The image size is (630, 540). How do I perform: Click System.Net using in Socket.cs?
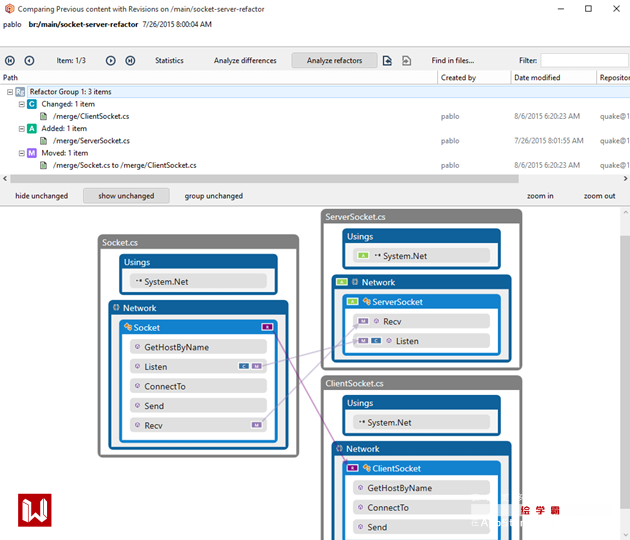point(198,281)
